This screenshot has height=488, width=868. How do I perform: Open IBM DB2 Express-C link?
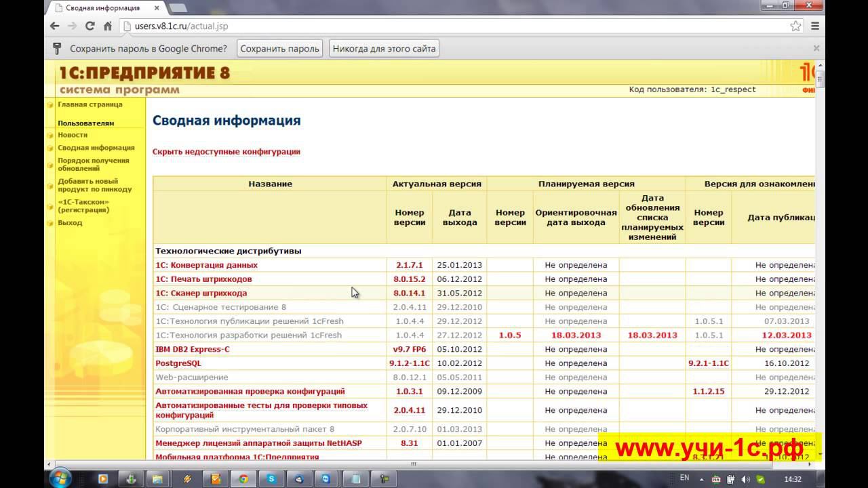click(x=193, y=350)
